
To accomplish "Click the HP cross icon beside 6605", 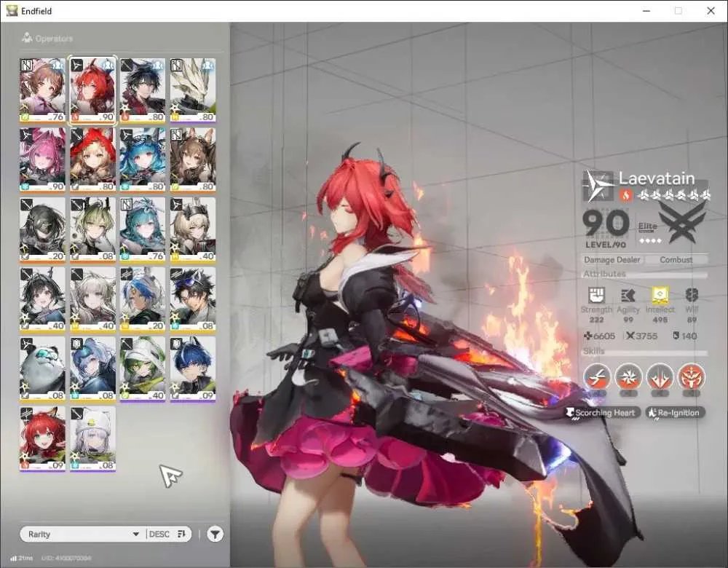I will pyautogui.click(x=587, y=336).
